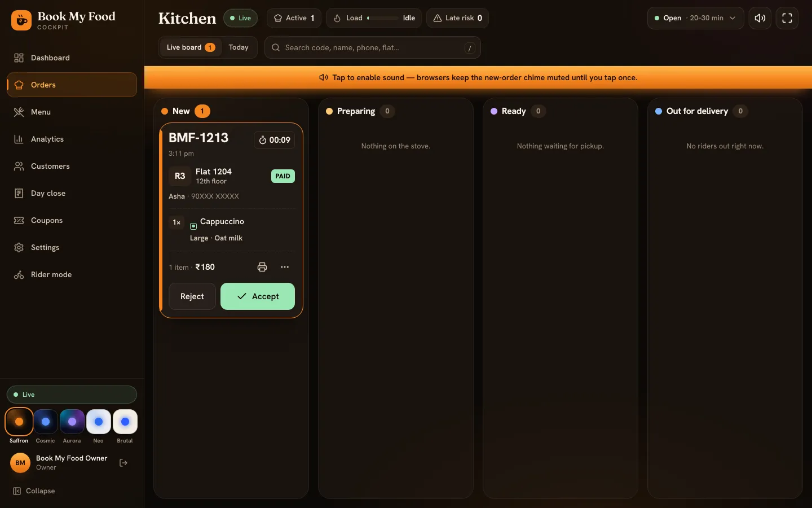This screenshot has width=812, height=508.
Task: Switch to the Cosmic theme
Action: pos(46,422)
